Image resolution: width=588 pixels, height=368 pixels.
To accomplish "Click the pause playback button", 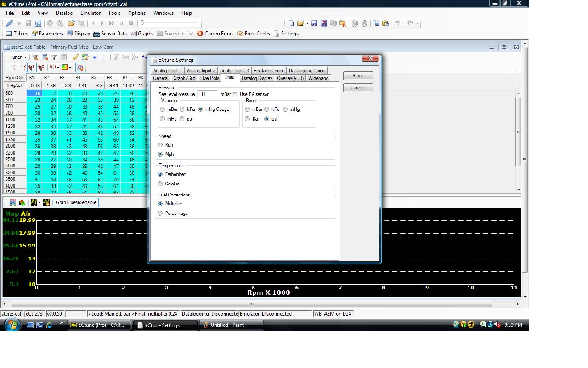I will 121,23.
